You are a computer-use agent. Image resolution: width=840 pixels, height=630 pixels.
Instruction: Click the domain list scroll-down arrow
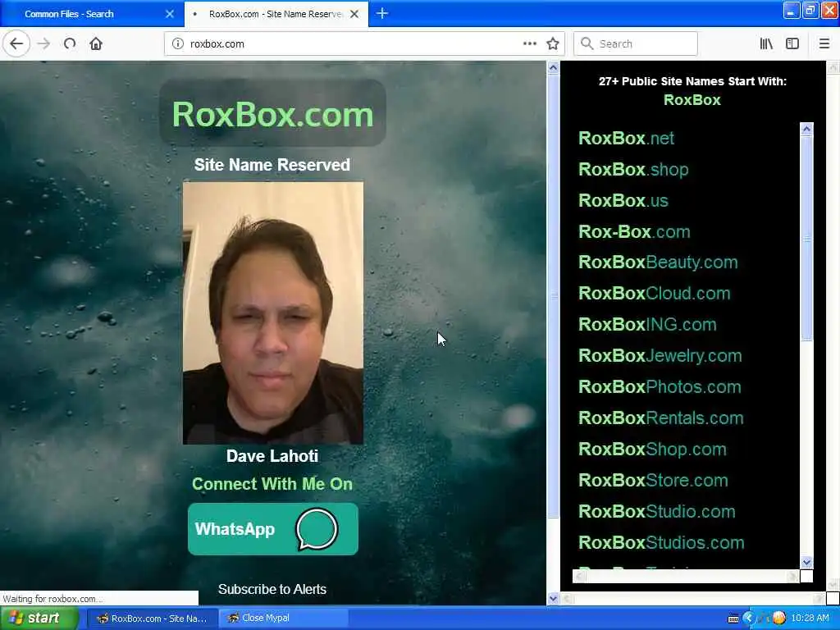tap(806, 562)
